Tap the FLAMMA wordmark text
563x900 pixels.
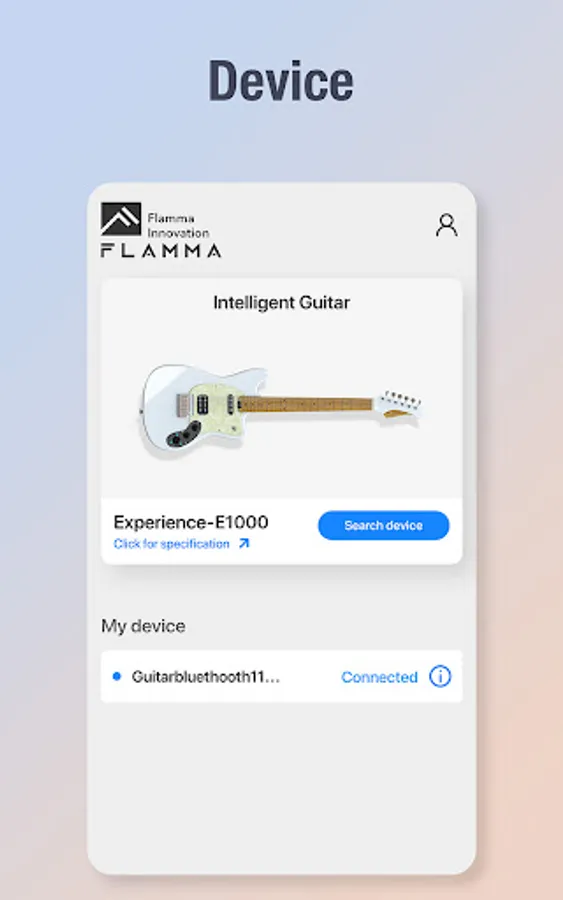161,250
